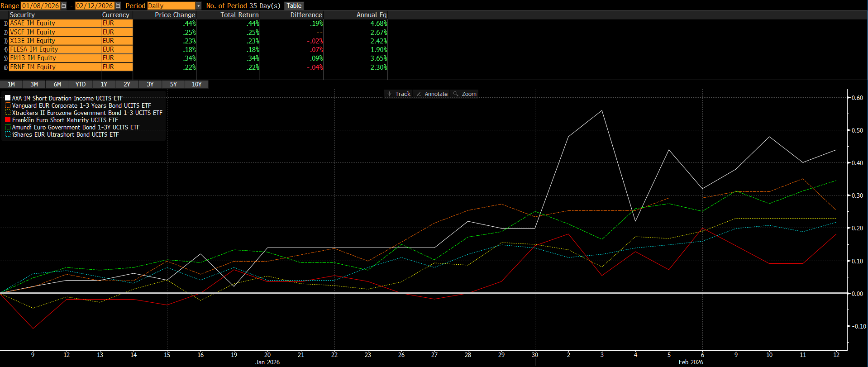Viewport: 868px width, 367px height.
Task: Open the start date calendar picker
Action: click(64, 6)
